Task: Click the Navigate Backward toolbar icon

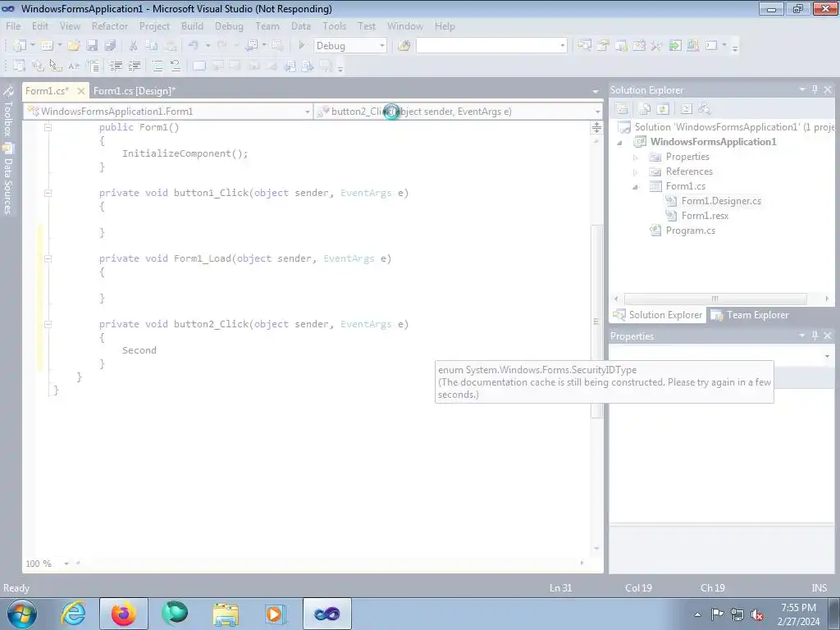Action: [x=252, y=46]
